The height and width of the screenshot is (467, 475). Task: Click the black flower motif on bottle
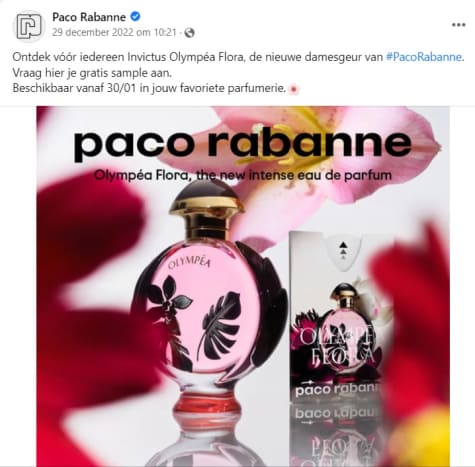[167, 300]
